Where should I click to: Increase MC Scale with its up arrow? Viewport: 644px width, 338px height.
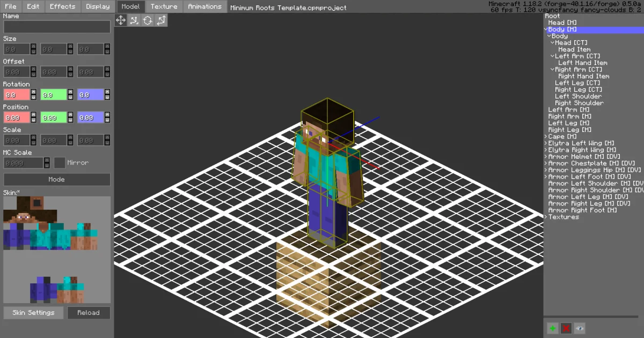[x=46, y=160]
